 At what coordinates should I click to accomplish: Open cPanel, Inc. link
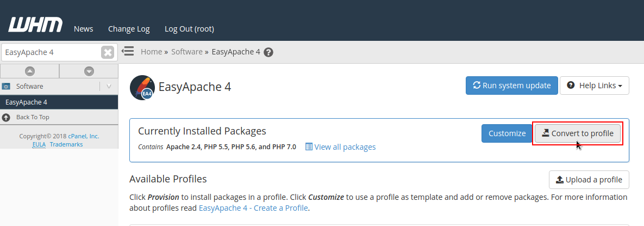pyautogui.click(x=84, y=136)
